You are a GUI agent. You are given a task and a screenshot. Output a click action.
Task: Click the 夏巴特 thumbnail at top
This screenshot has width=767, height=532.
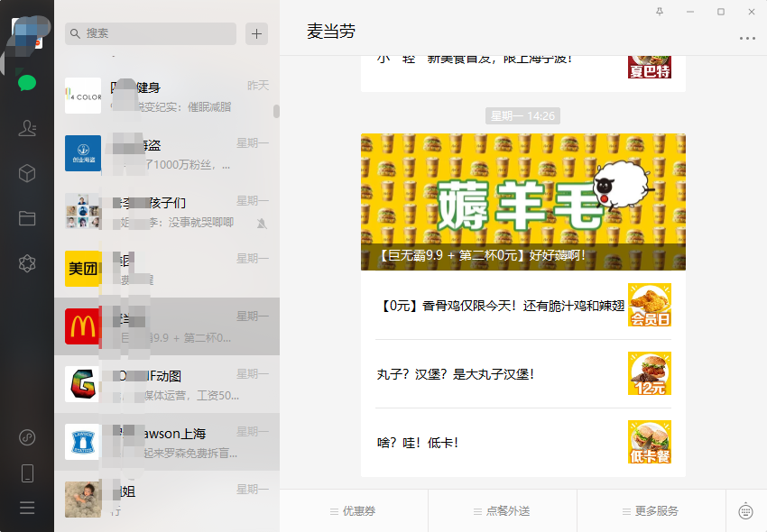pyautogui.click(x=650, y=67)
